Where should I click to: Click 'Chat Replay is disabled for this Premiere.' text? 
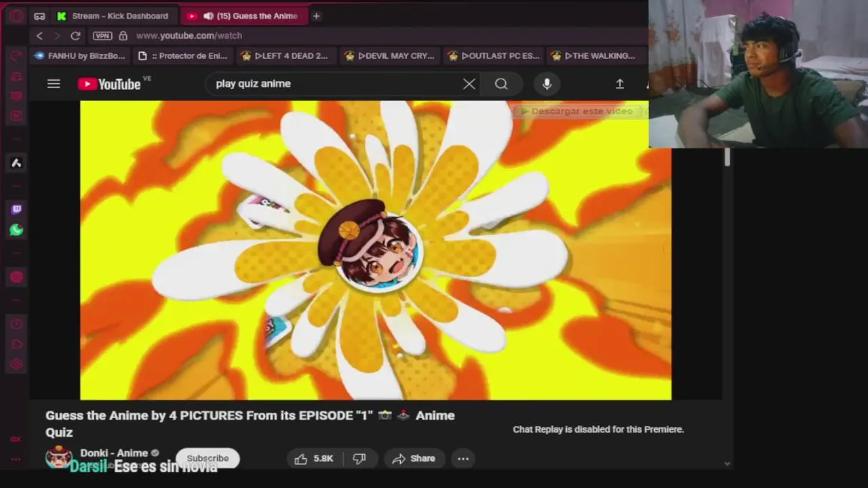[598, 429]
